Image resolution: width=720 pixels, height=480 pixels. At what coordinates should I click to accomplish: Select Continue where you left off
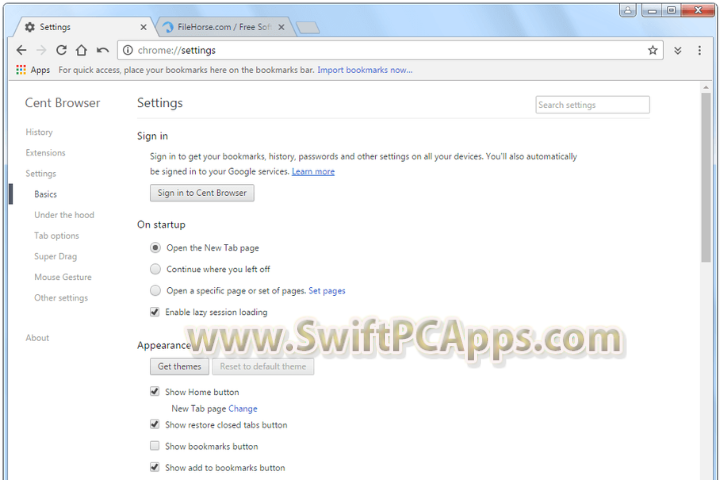[156, 269]
